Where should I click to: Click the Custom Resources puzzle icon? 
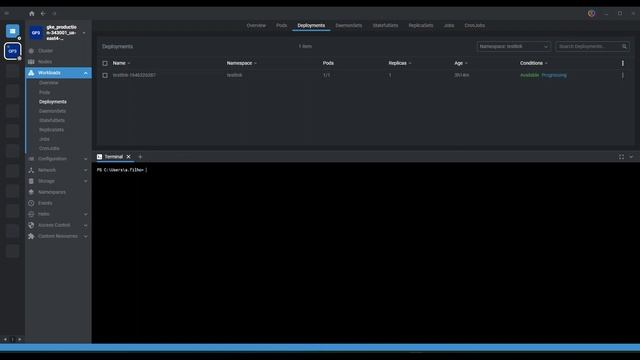click(x=31, y=236)
